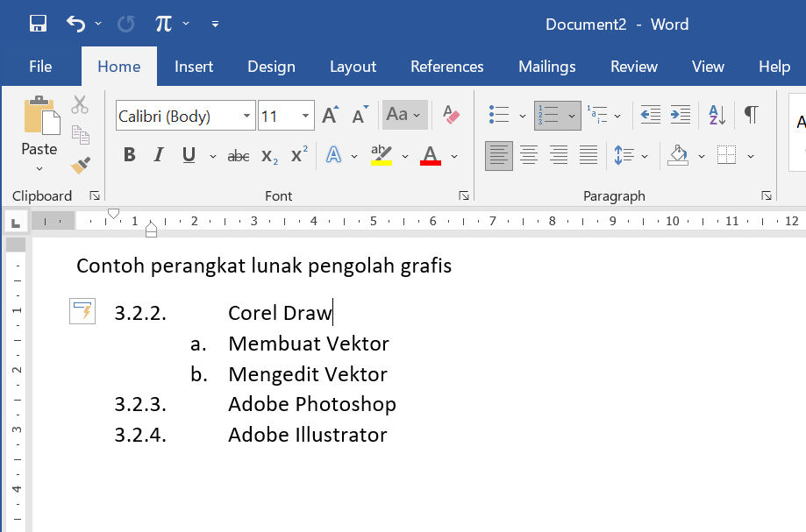Toggle Bold formatting
The width and height of the screenshot is (806, 532).
(130, 156)
